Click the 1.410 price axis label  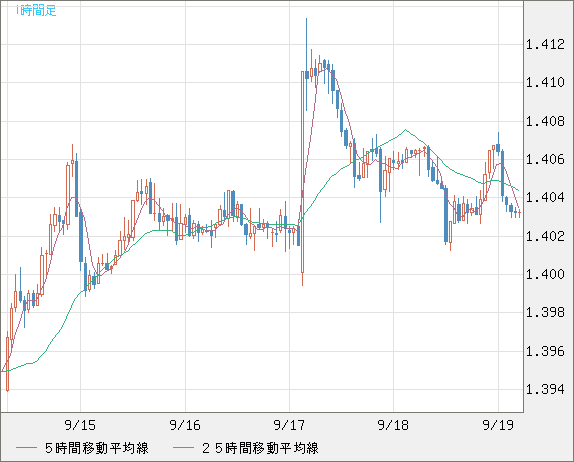545,83
